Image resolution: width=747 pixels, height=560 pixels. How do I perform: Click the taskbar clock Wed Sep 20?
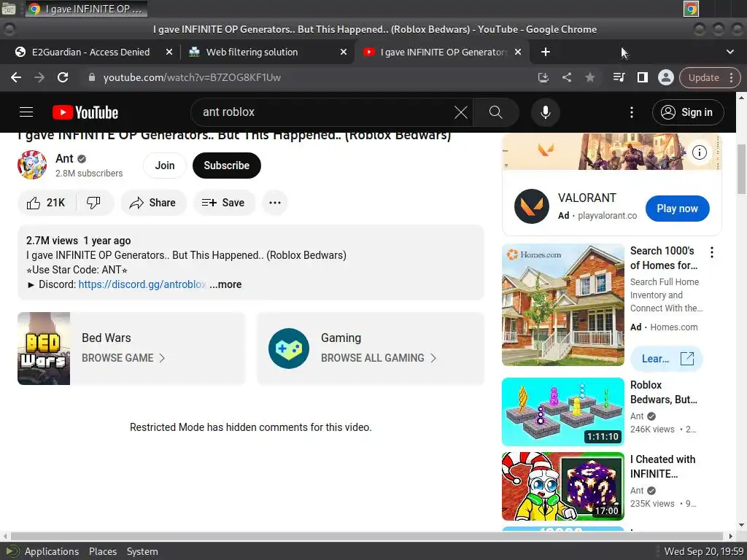704,551
